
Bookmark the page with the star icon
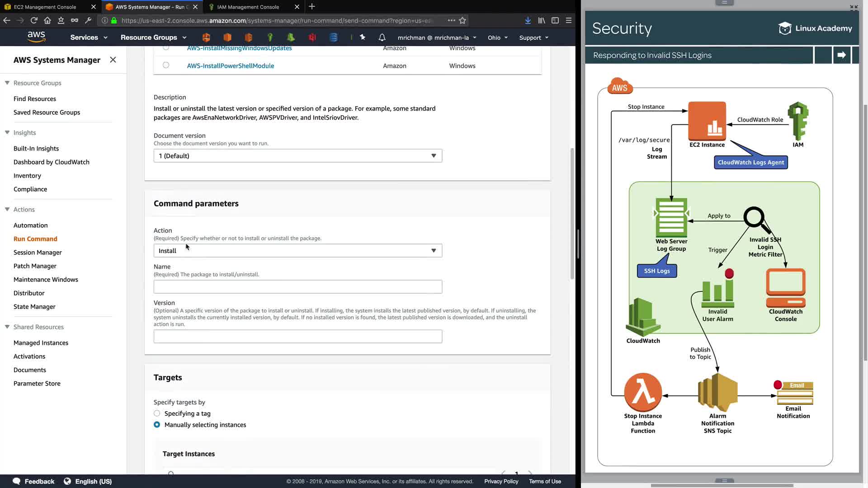[x=462, y=20]
